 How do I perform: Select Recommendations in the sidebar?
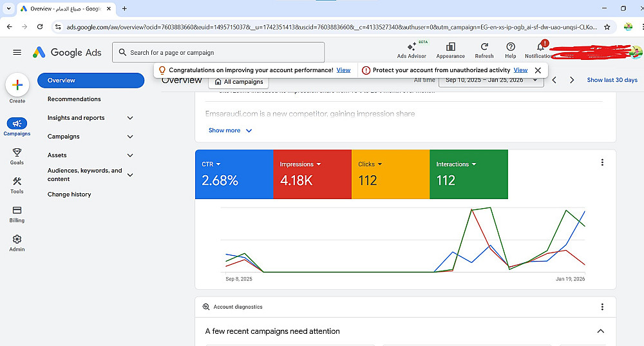pyautogui.click(x=74, y=99)
